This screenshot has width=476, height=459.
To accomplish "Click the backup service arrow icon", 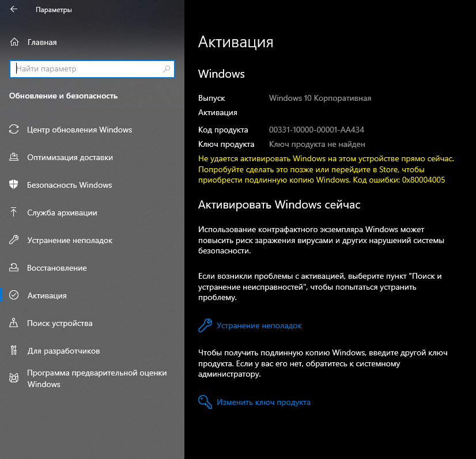I will coord(14,212).
